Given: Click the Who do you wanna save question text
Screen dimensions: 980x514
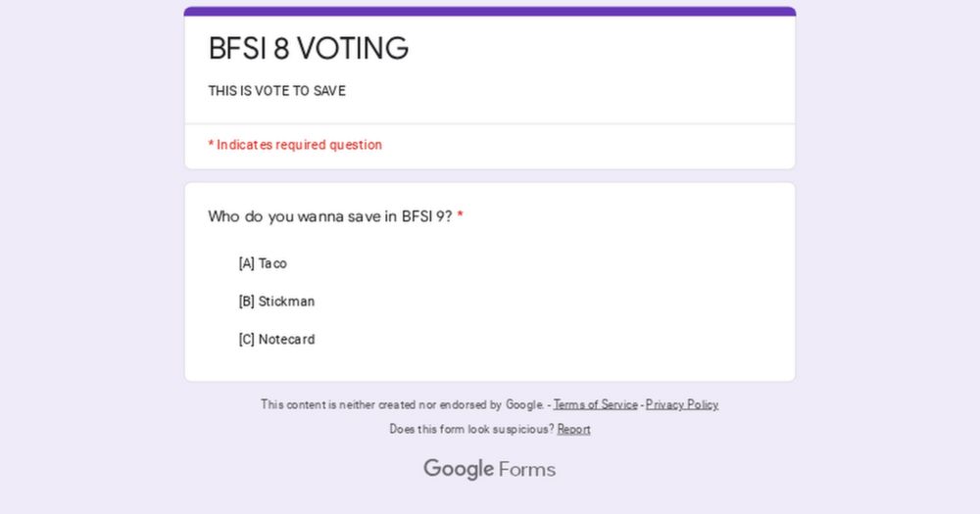Looking at the screenshot, I should point(330,216).
